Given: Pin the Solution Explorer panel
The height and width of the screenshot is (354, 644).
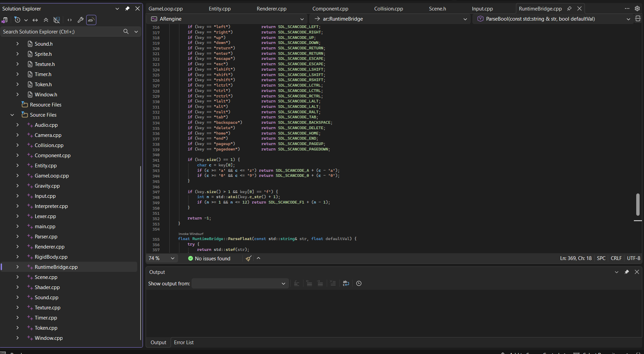Looking at the screenshot, I should 127,8.
